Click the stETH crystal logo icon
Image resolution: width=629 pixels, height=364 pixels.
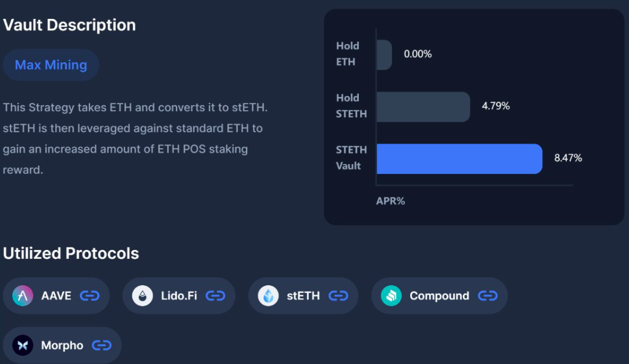click(x=268, y=296)
